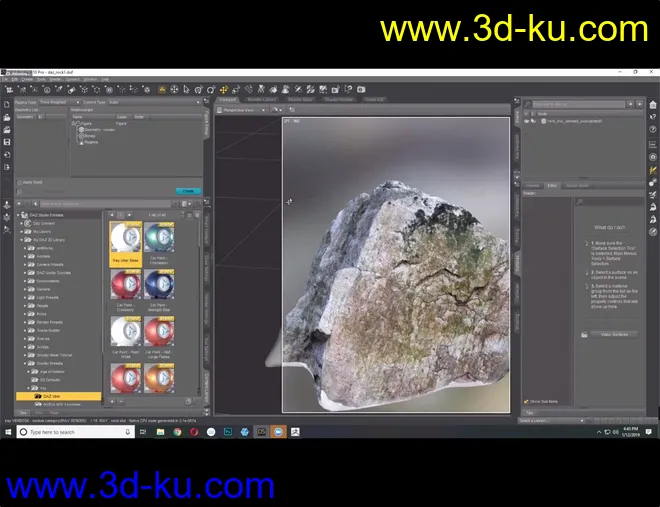The image size is (660, 507).
Task: Click the first icon in top toolbar
Action: click(9, 89)
